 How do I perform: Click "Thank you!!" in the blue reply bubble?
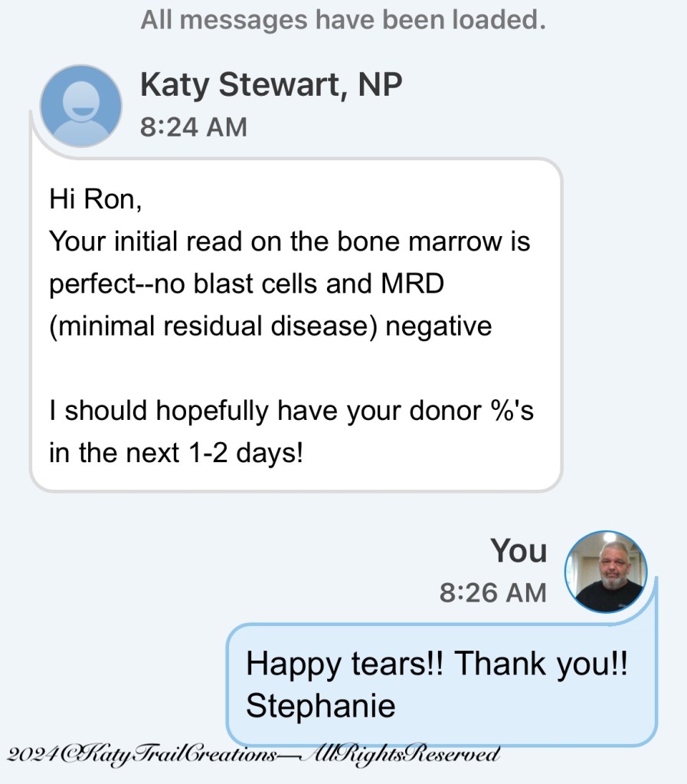point(541,663)
